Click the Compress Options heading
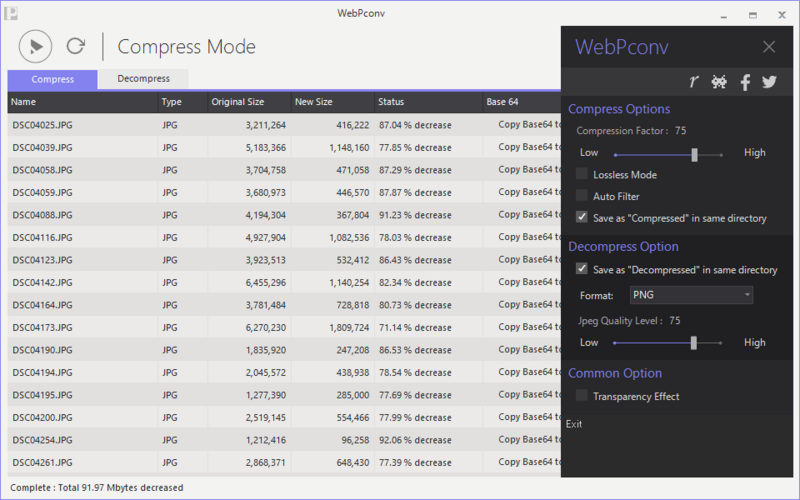The height and width of the screenshot is (500, 800). pyautogui.click(x=619, y=109)
